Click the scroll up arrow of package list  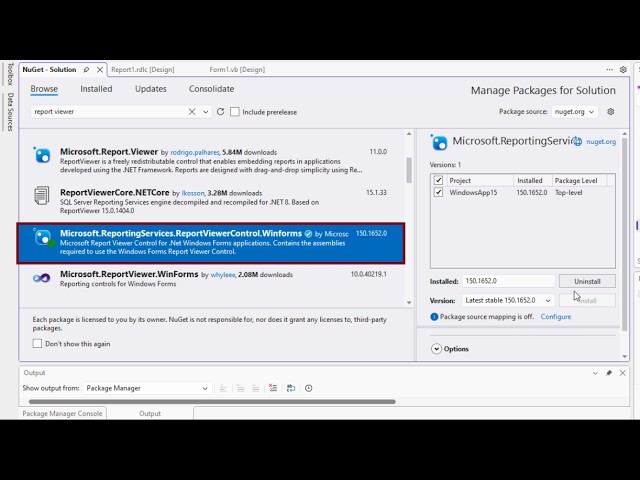[x=409, y=134]
